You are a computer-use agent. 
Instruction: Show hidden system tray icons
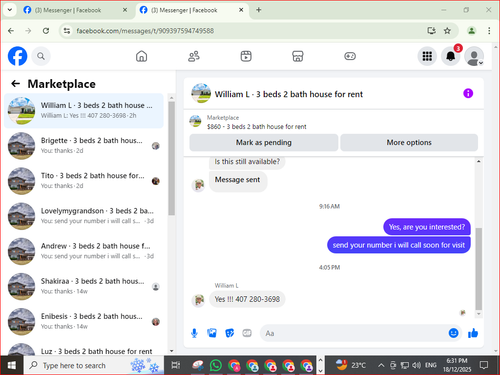pos(381,366)
